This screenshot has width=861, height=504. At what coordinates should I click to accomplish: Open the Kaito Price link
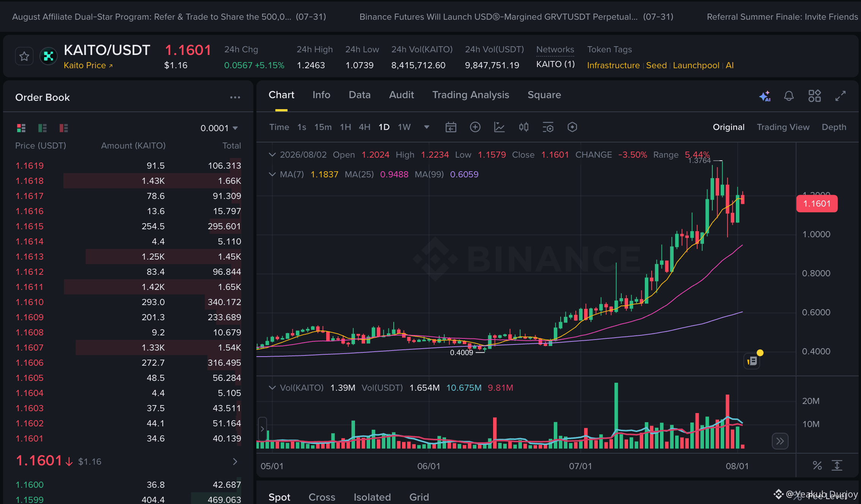[x=88, y=65]
